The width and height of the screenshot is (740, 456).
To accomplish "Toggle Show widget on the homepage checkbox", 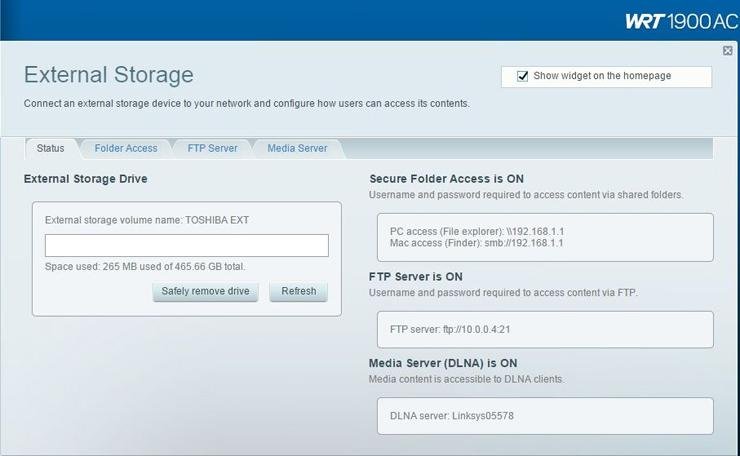I will click(522, 76).
